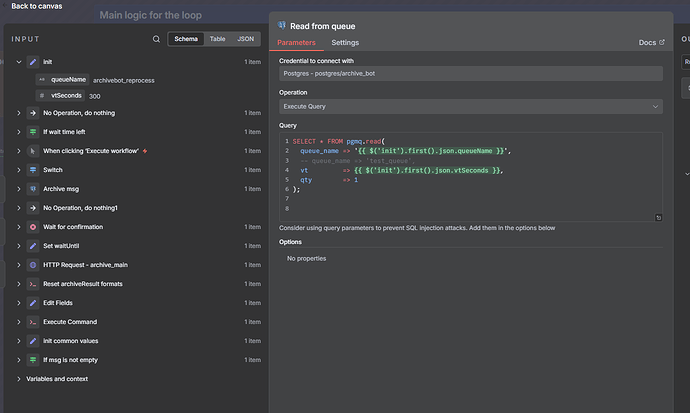Switch input view to Table
Screen dimensions: 690x413
point(217,39)
